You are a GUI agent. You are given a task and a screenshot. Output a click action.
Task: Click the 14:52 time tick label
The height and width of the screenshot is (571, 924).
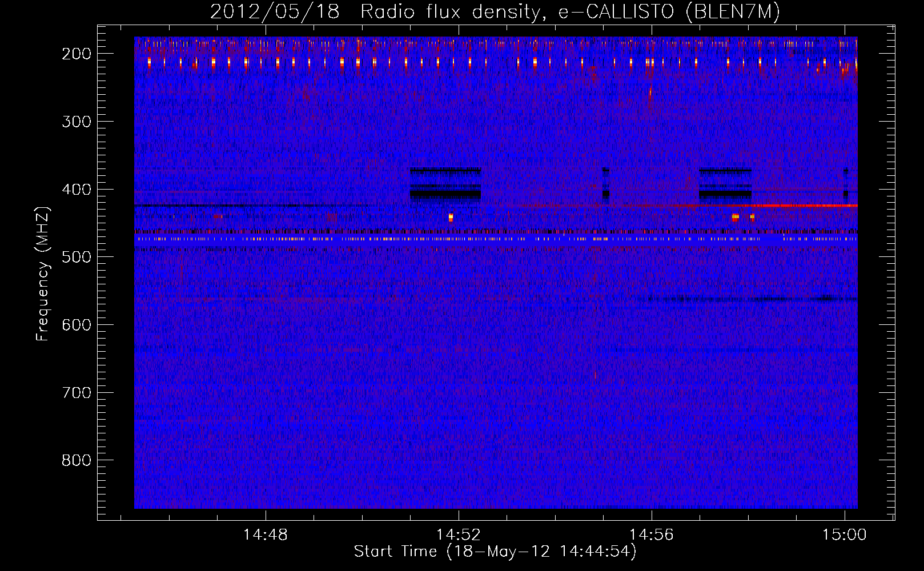pos(459,535)
